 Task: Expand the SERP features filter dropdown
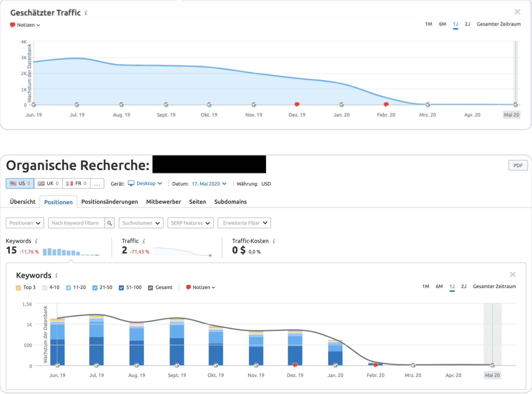[190, 223]
